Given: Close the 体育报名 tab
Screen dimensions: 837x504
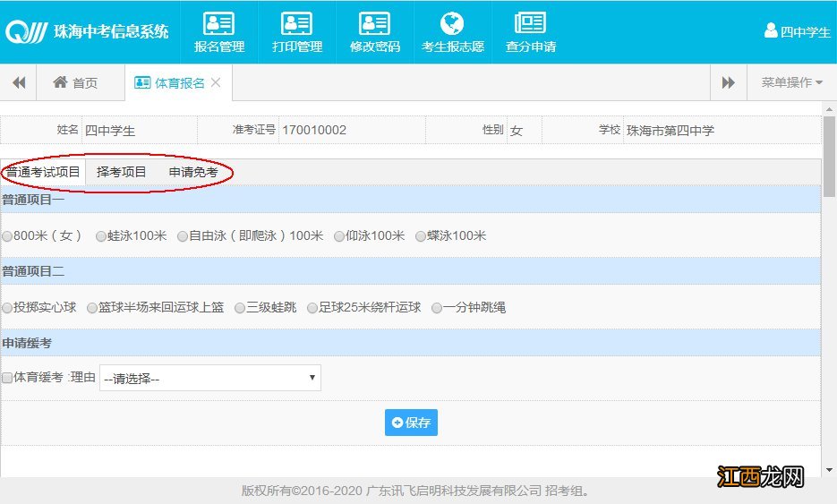Looking at the screenshot, I should [216, 82].
